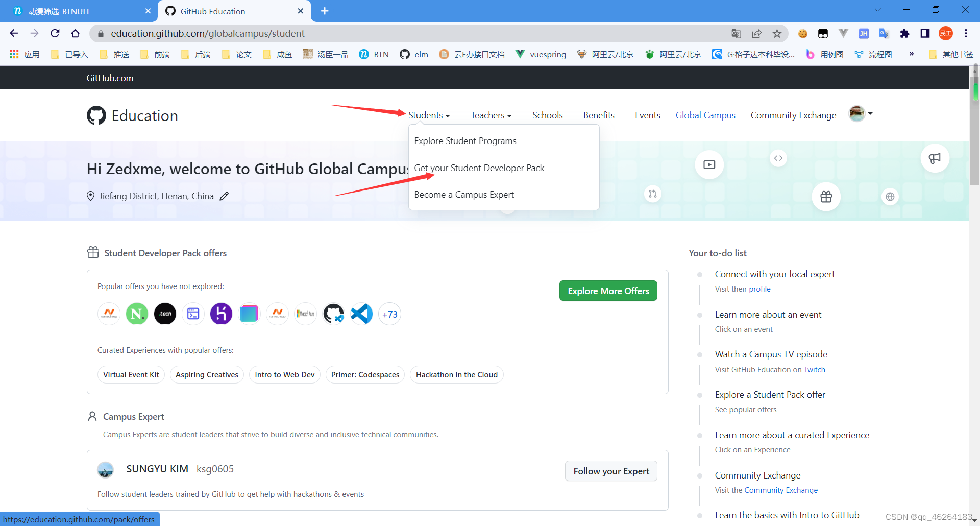The height and width of the screenshot is (526, 980).
Task: Click the GitHub Desktop offer icon
Action: click(x=333, y=314)
